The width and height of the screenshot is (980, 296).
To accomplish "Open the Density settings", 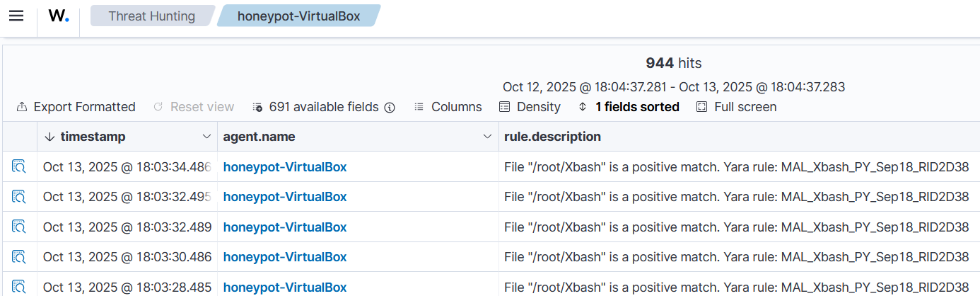I will 530,107.
